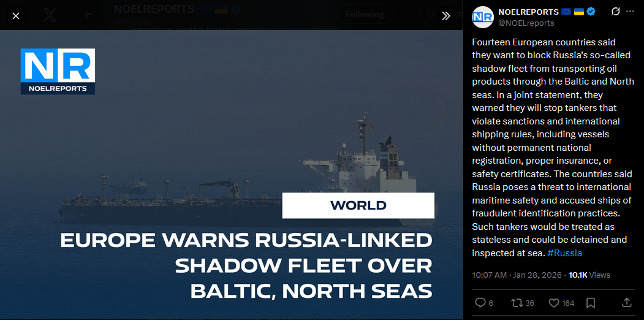The image size is (644, 320).
Task: Open the three-dot more options menu
Action: pos(630,12)
